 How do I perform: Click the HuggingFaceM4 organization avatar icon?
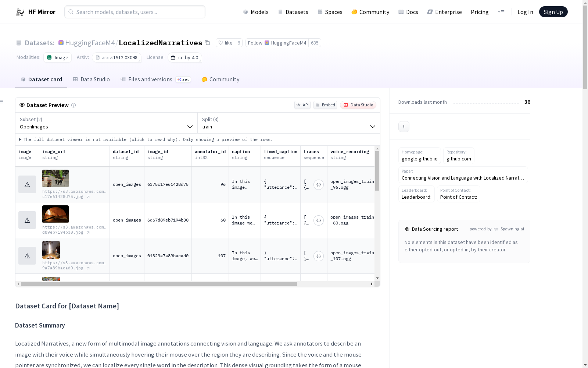click(61, 43)
